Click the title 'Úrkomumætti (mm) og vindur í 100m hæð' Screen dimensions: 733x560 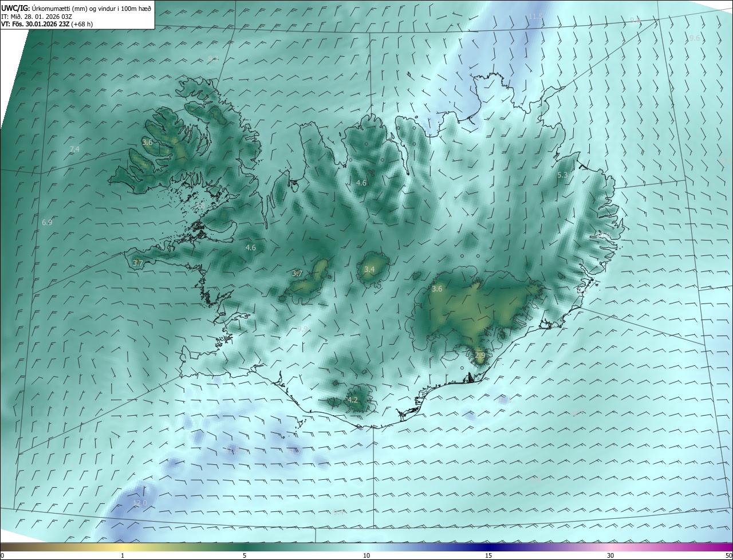[91, 8]
